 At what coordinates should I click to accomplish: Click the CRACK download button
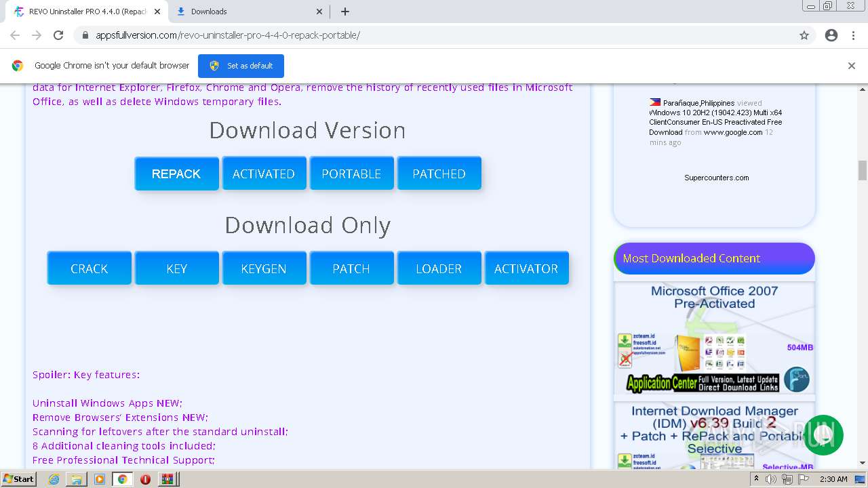pos(89,268)
